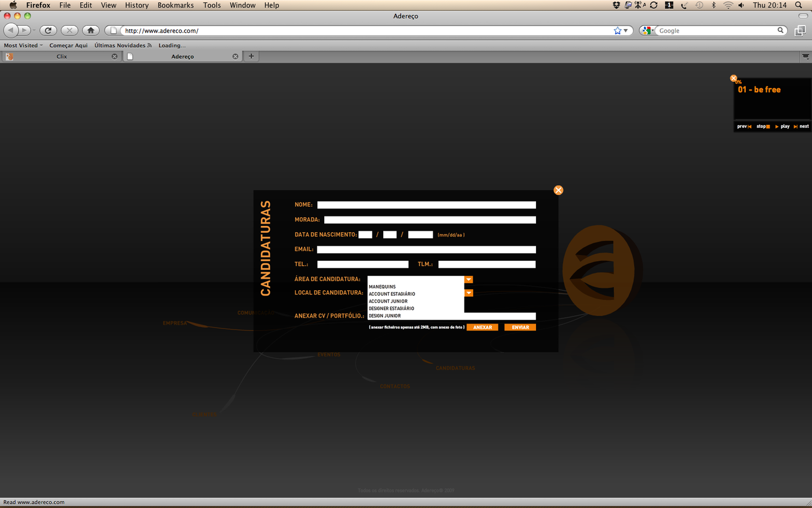Viewport: 812px width, 508px height.
Task: Open the Most Visited bookmarks folder
Action: click(23, 45)
